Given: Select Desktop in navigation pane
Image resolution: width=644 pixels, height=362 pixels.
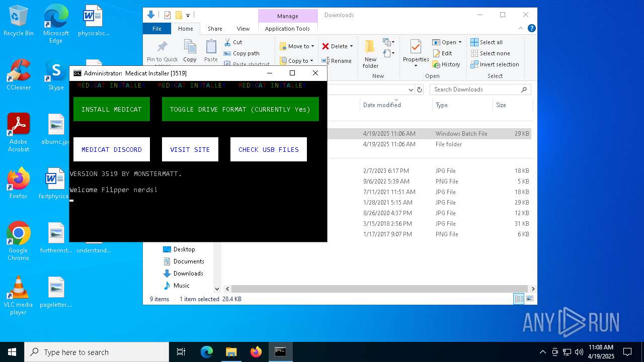Looking at the screenshot, I should click(x=179, y=249).
